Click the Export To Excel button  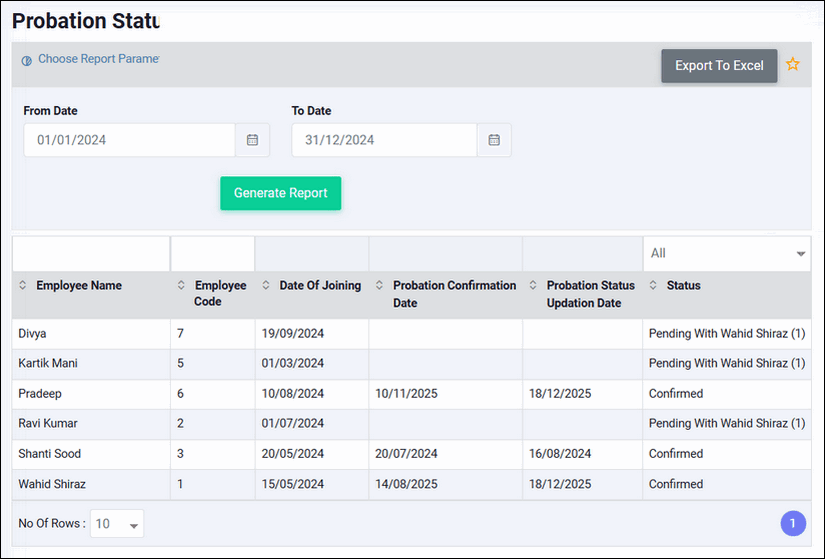[x=719, y=66]
